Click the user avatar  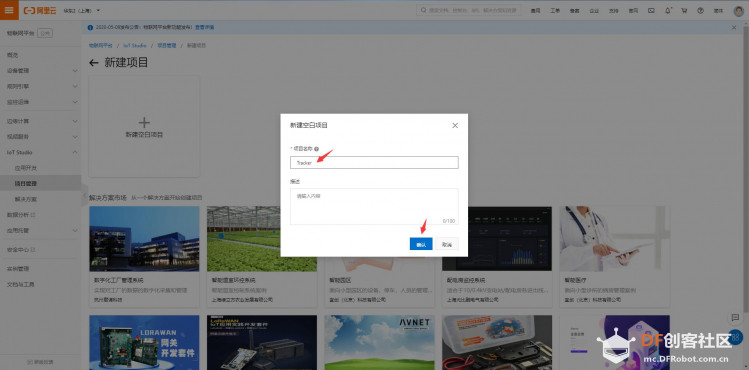point(738,11)
